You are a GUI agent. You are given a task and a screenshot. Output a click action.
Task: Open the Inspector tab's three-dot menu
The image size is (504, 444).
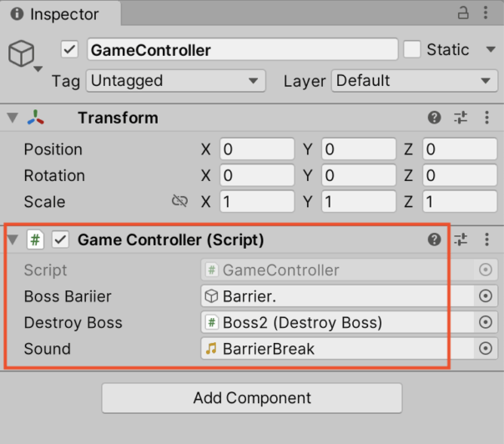pyautogui.click(x=486, y=13)
